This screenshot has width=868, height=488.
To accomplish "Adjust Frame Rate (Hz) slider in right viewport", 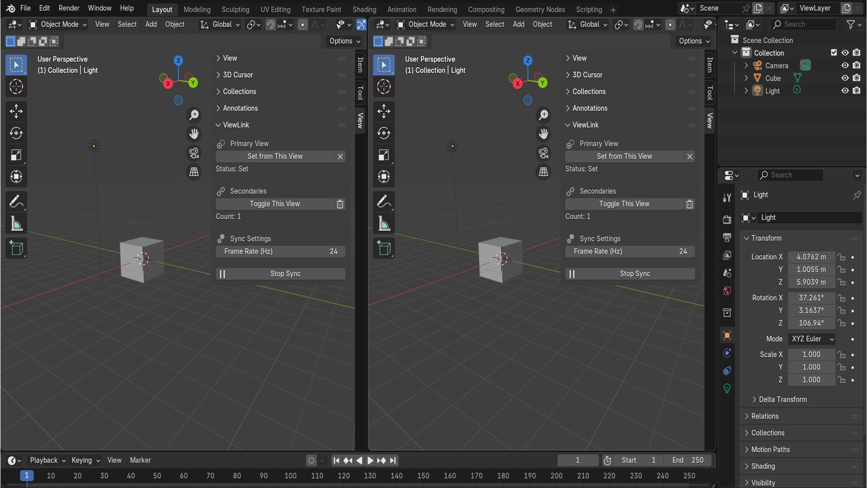I will (x=630, y=252).
